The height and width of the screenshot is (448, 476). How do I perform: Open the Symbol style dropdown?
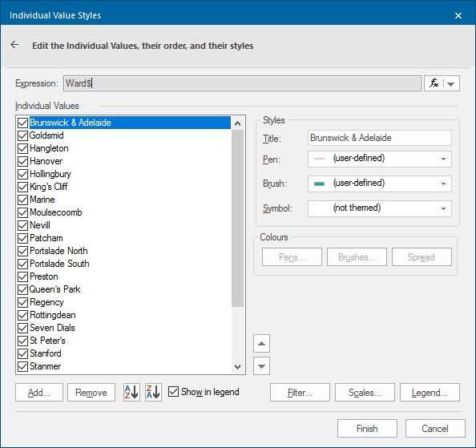point(443,208)
